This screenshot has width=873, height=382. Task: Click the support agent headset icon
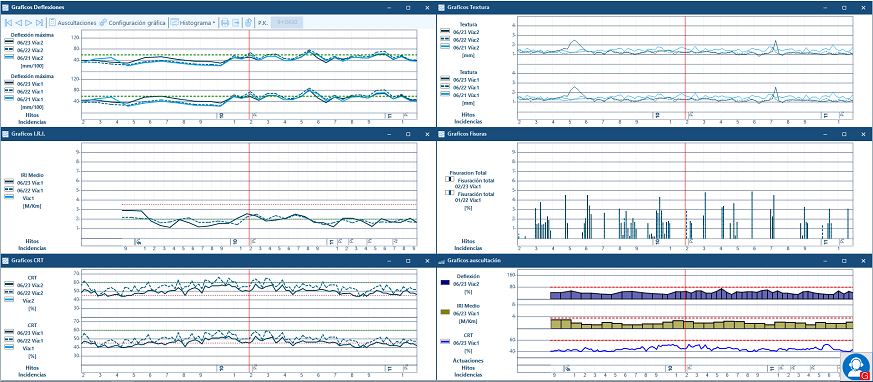(856, 366)
